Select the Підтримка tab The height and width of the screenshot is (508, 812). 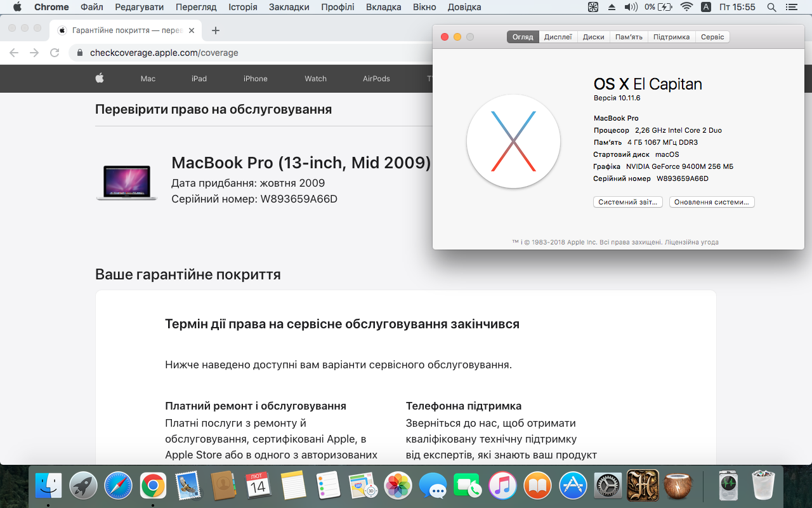pyautogui.click(x=671, y=37)
